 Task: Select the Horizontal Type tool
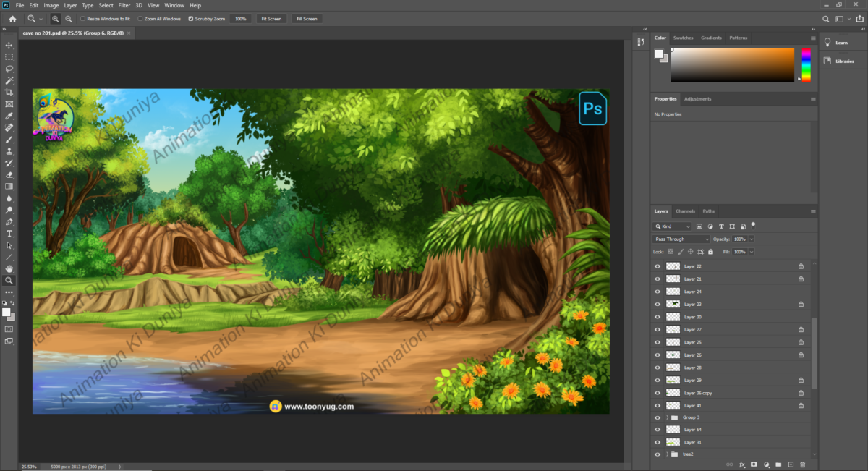coord(9,234)
